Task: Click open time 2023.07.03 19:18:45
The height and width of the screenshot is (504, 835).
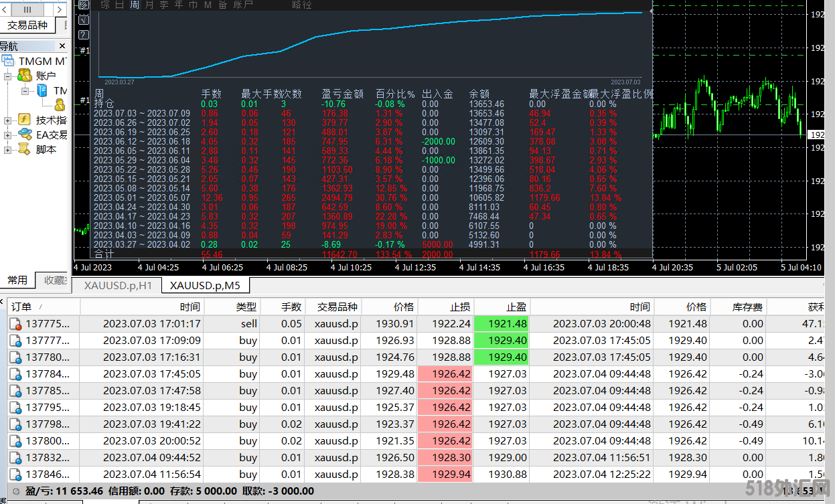Action: point(152,408)
